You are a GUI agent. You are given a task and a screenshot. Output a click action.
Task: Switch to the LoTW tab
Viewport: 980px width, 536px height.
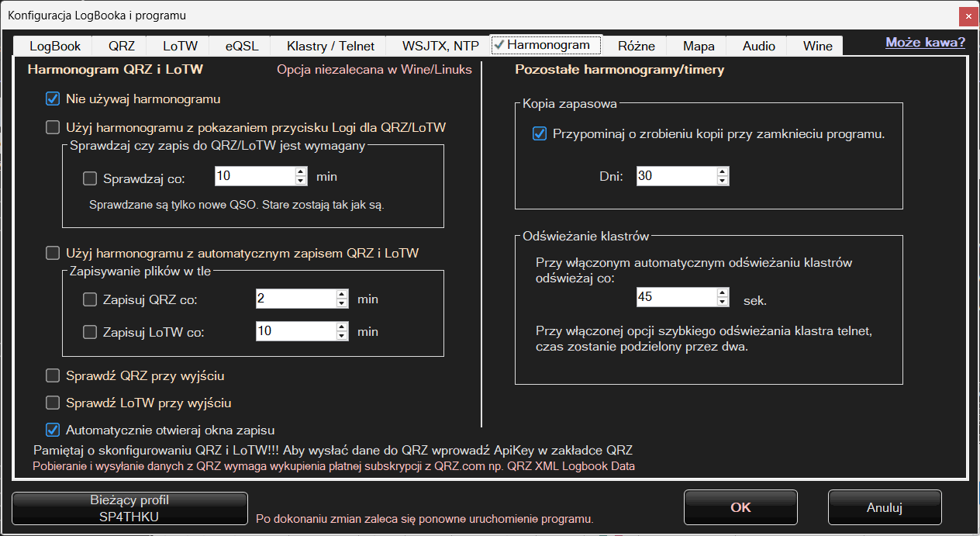(x=180, y=46)
